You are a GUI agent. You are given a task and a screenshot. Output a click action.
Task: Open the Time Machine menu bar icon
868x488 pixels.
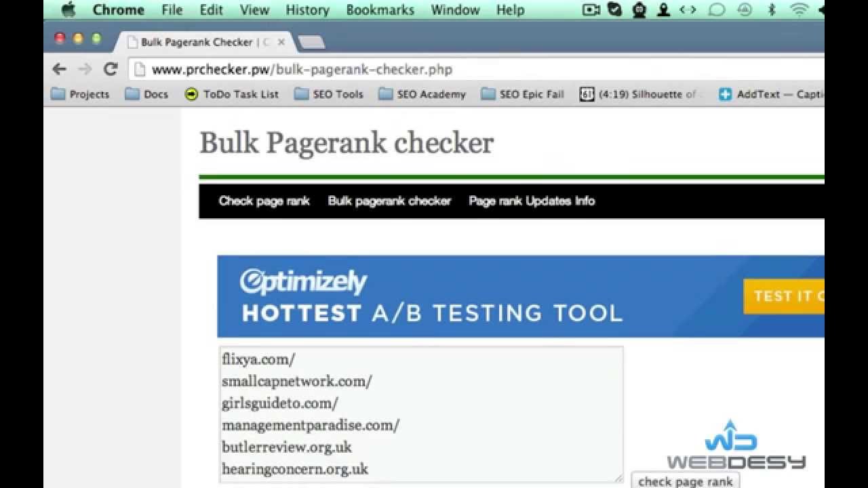[x=745, y=10]
